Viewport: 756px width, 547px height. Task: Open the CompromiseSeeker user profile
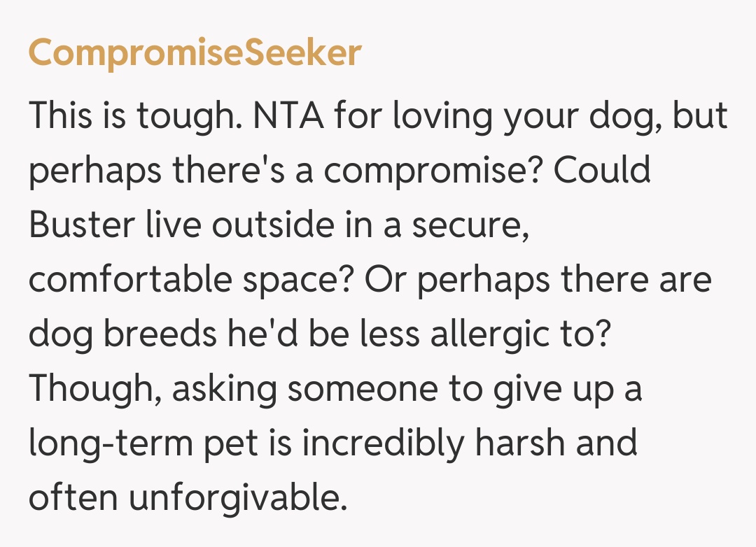pyautogui.click(x=195, y=53)
